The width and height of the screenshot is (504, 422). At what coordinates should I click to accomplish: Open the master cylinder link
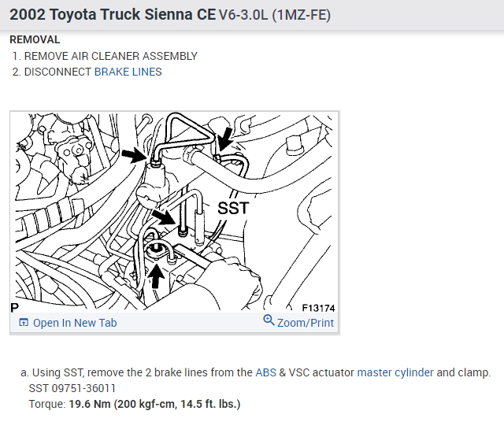[395, 372]
